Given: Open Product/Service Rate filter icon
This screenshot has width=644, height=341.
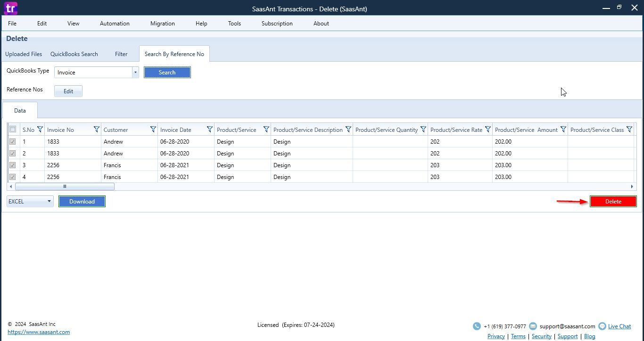Looking at the screenshot, I should click(488, 130).
